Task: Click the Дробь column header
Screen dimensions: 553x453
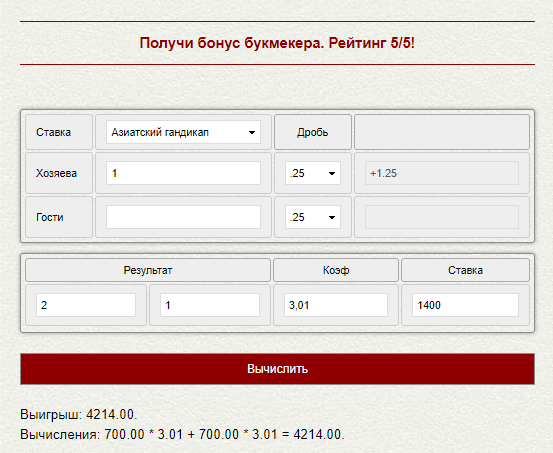Action: point(313,132)
